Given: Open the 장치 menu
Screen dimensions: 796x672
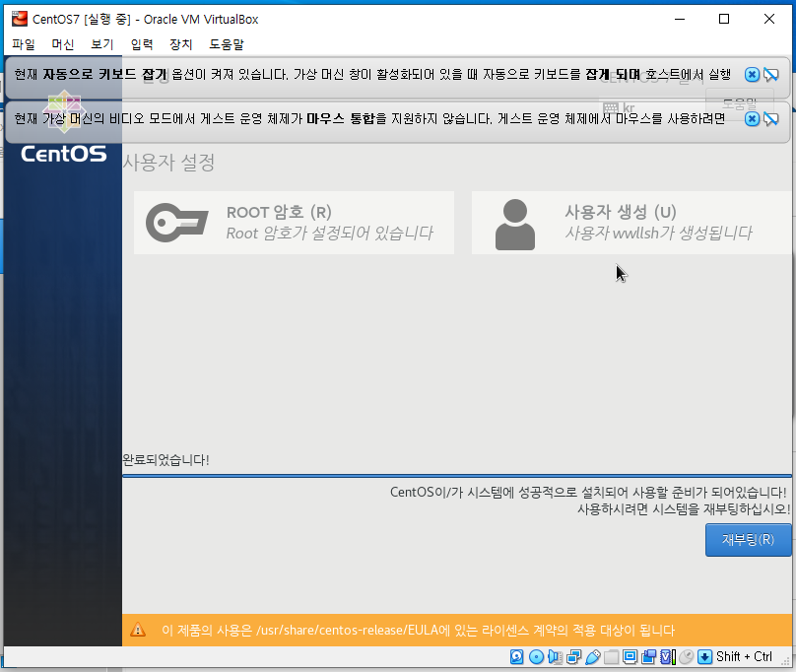Looking at the screenshot, I should coord(181,44).
